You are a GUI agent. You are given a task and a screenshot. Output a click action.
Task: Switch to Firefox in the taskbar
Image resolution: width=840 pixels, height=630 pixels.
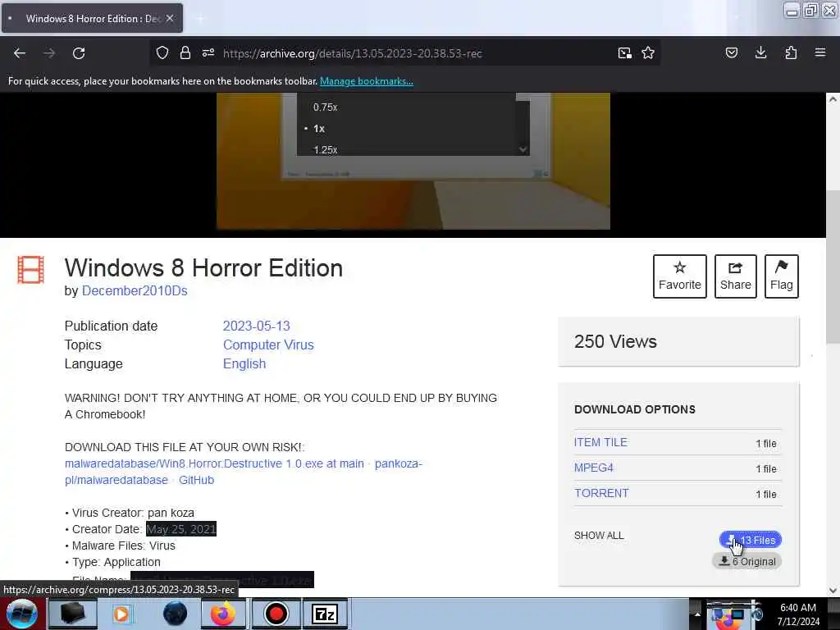(x=223, y=614)
